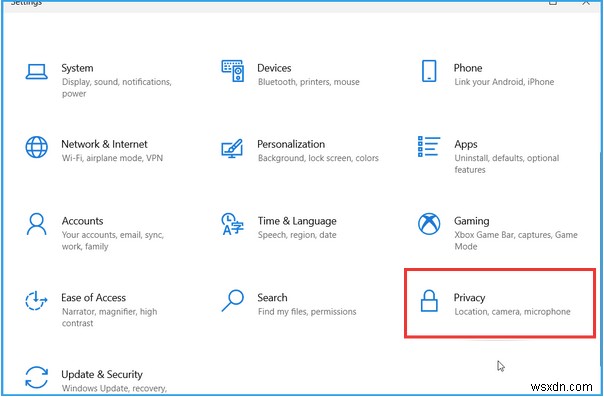This screenshot has width=604, height=397.
Task: Click the Devices keyboard and speaker icon
Action: [x=233, y=71]
